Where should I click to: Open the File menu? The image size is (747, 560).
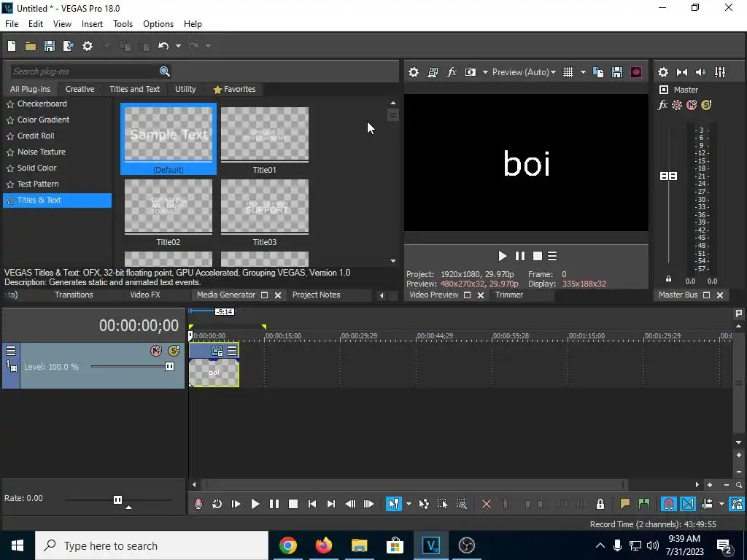pyautogui.click(x=12, y=24)
